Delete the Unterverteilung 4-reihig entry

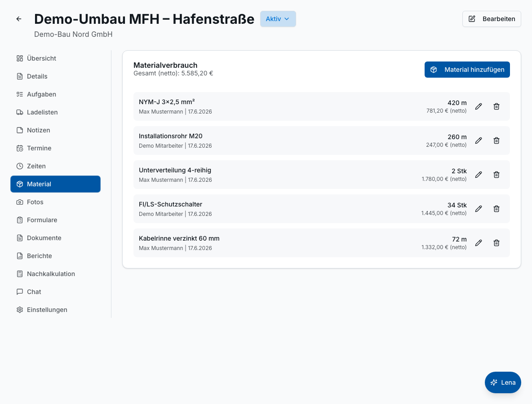[497, 175]
